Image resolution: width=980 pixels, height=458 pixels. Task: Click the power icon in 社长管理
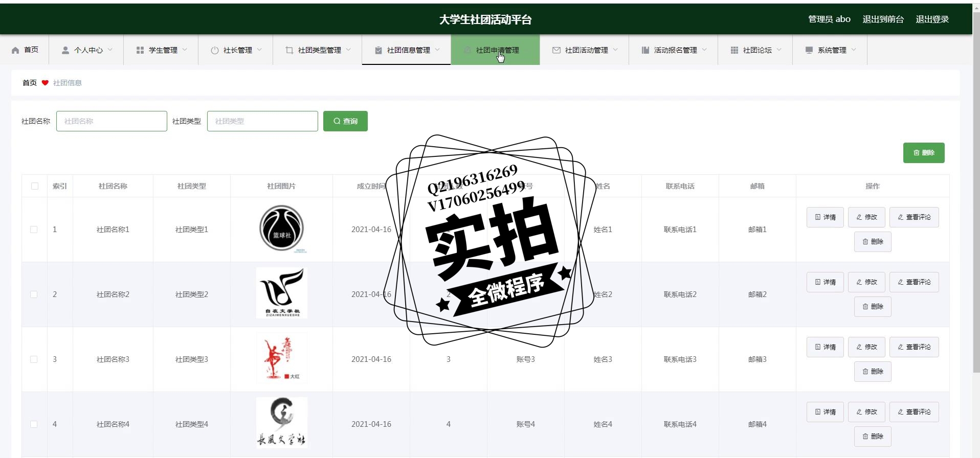[215, 50]
